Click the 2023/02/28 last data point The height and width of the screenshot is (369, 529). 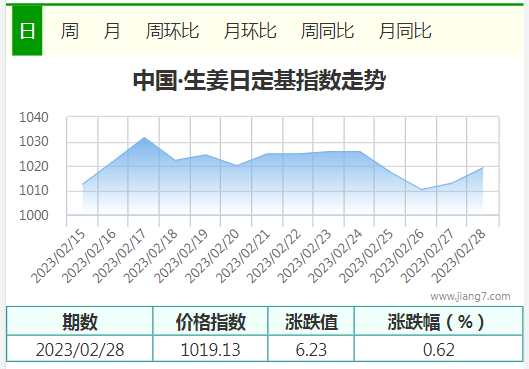tap(483, 167)
